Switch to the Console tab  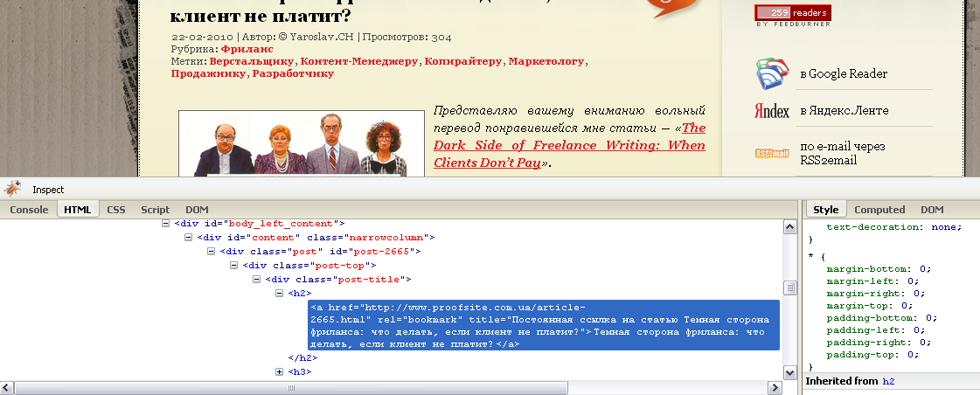(x=29, y=210)
